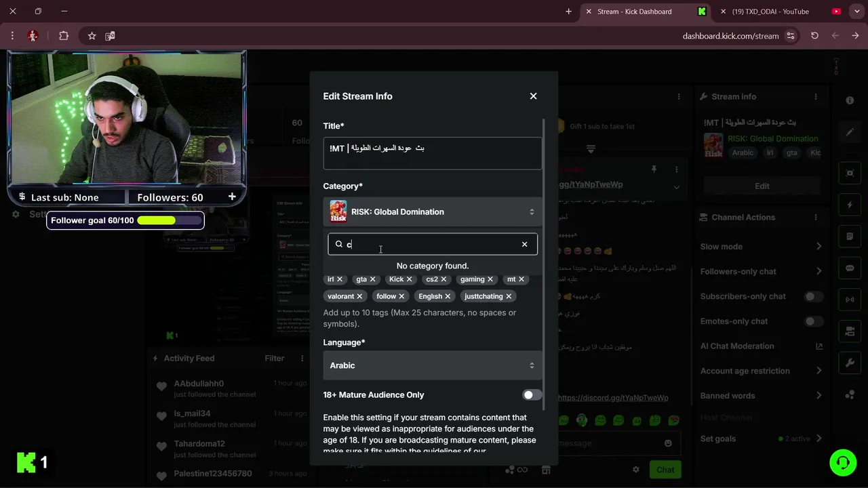Open the green headset support button
The width and height of the screenshot is (868, 488).
[x=843, y=463]
